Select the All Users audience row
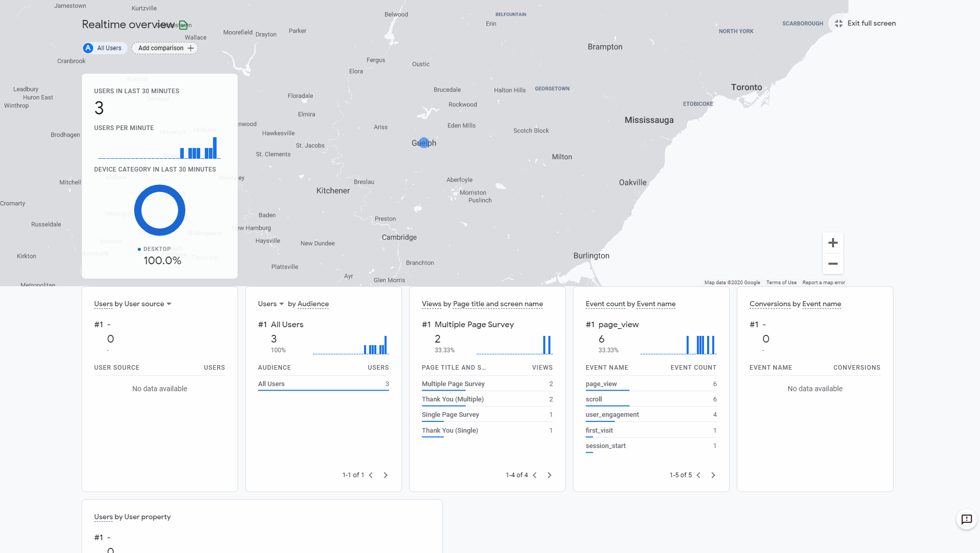Viewport: 980px width, 553px height. [324, 384]
